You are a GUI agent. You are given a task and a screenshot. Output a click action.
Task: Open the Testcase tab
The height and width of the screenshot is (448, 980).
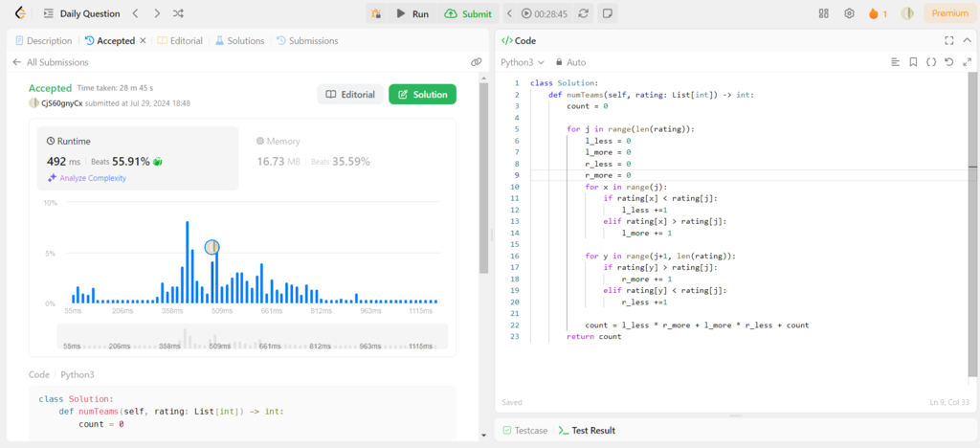[x=525, y=431]
